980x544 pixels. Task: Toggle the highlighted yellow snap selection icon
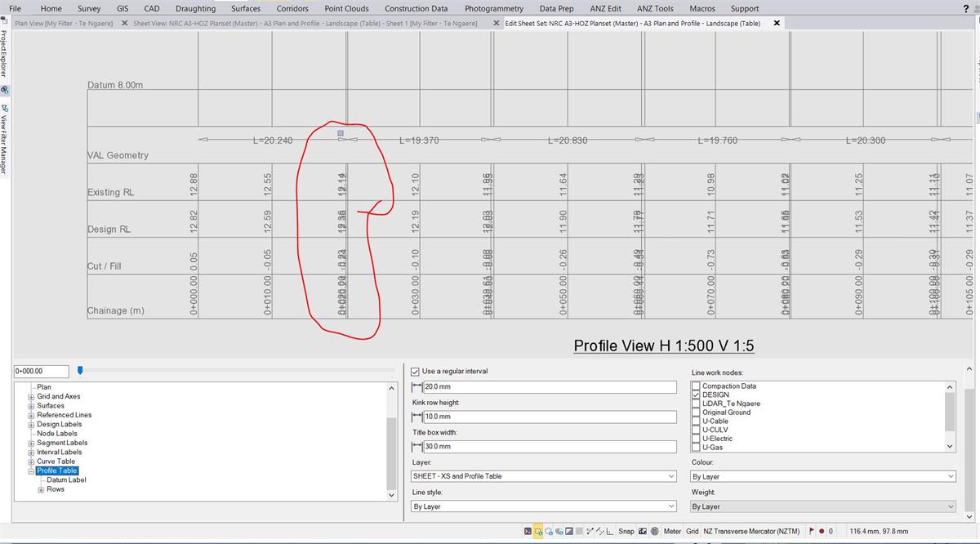click(x=538, y=531)
